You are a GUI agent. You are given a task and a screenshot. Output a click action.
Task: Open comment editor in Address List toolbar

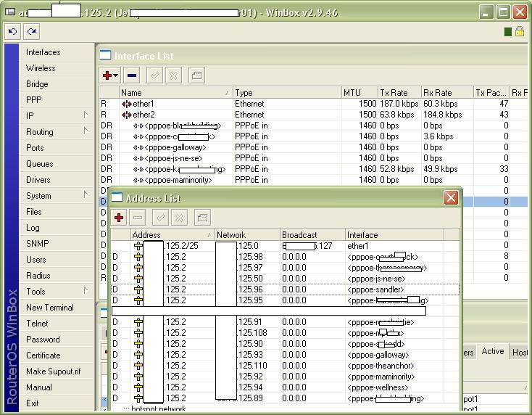pyautogui.click(x=202, y=218)
